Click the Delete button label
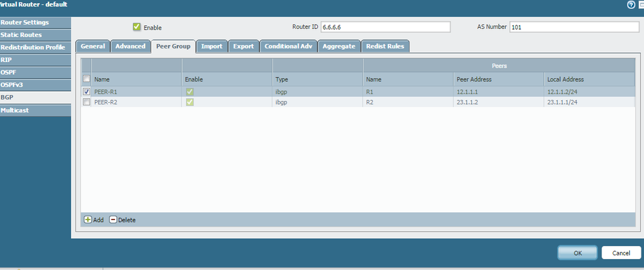 pyautogui.click(x=127, y=220)
